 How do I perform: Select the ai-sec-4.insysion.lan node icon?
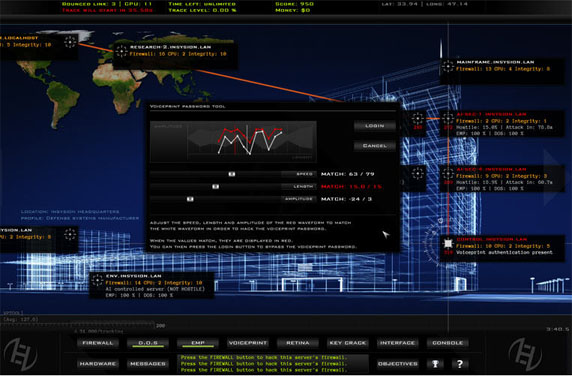[448, 174]
